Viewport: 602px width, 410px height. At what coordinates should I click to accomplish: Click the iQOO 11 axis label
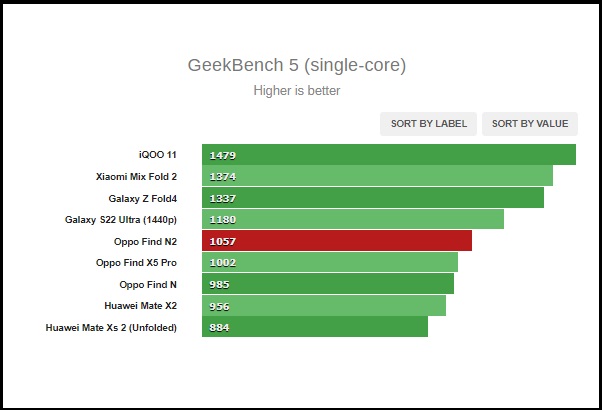click(158, 155)
